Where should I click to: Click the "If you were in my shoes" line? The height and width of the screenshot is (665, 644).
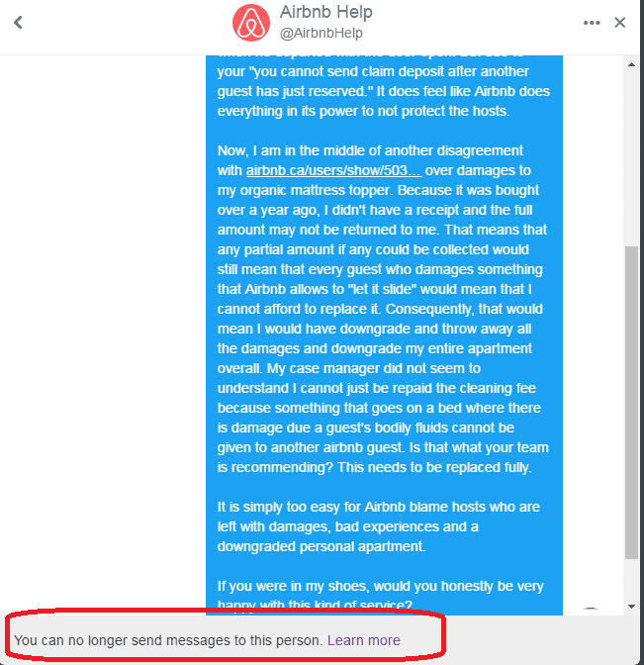(380, 586)
